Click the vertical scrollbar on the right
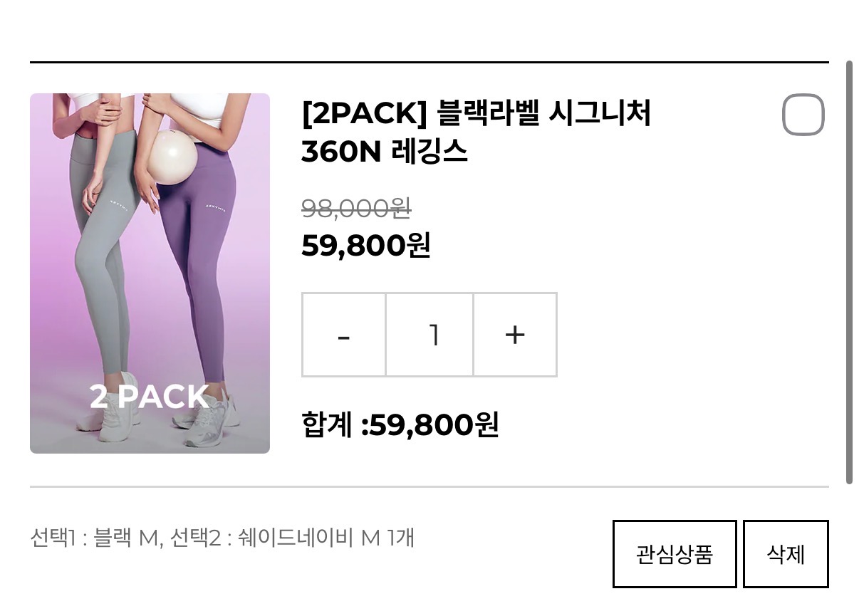Viewport: 859px width, 616px height. click(849, 272)
